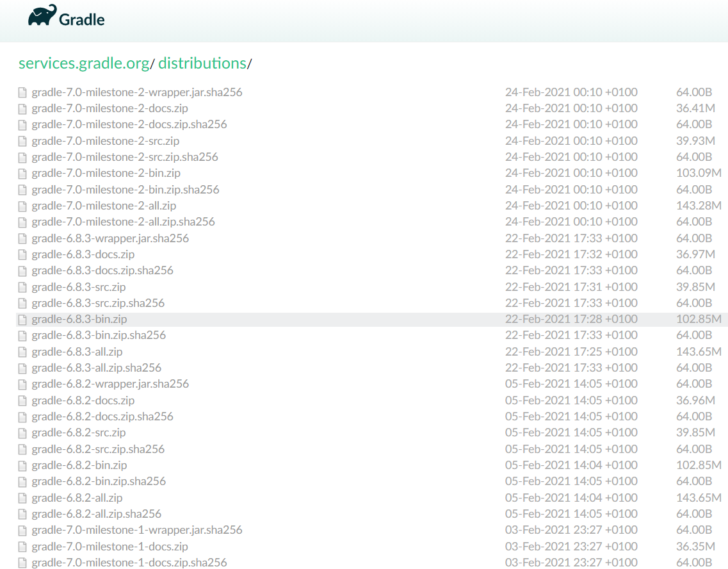Image resolution: width=728 pixels, height=569 pixels.
Task: Click file icon beside gradle-6.8.3-docs.zip.sha256
Action: (x=22, y=270)
